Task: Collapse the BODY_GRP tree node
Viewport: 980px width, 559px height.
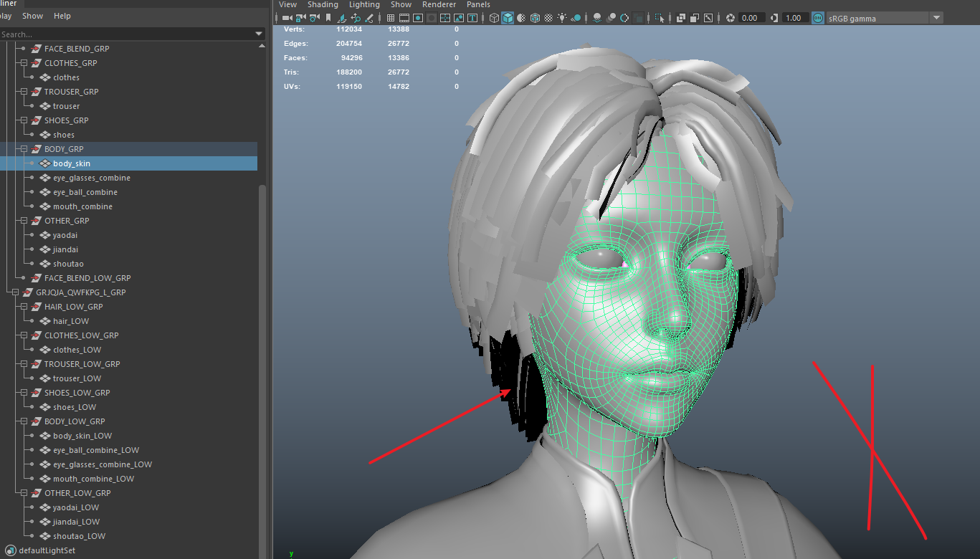Action: point(24,149)
